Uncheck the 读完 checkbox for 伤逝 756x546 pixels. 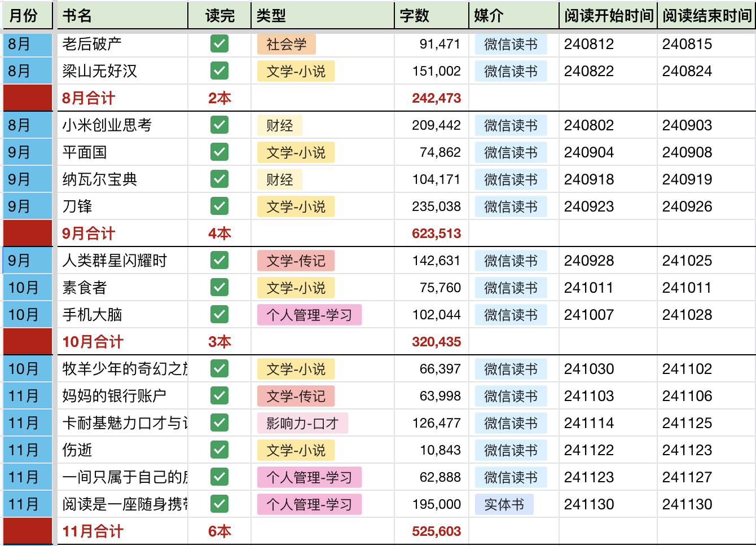pos(219,450)
